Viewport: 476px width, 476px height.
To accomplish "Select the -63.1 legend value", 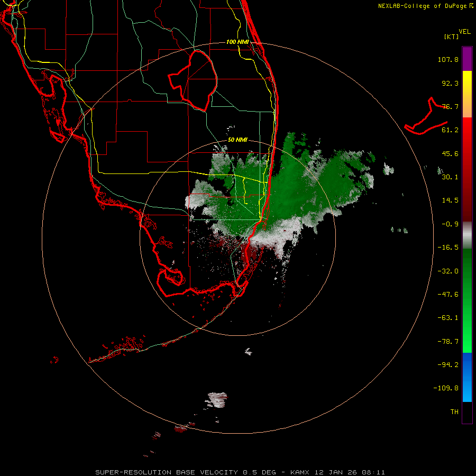I will coord(448,318).
